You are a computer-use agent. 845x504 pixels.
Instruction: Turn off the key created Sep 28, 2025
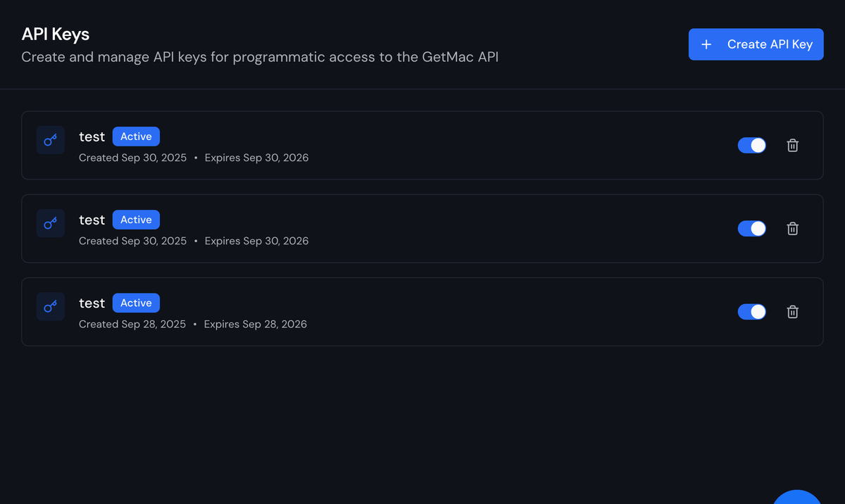pyautogui.click(x=751, y=312)
